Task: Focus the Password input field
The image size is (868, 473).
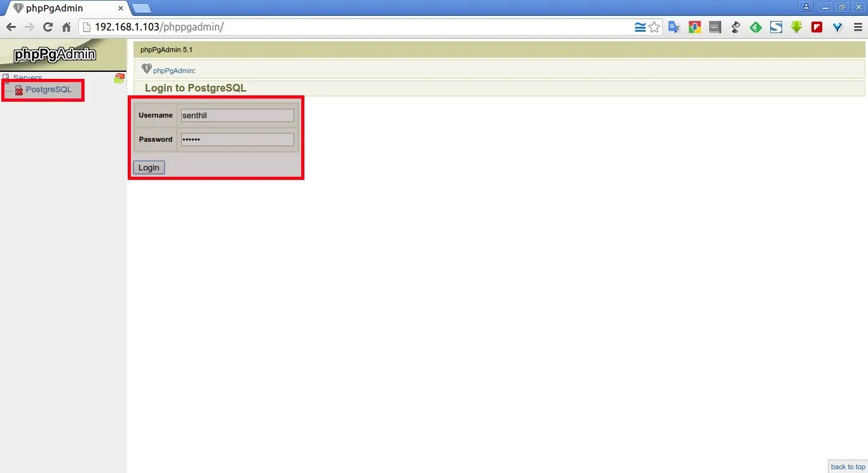Action: (x=237, y=139)
